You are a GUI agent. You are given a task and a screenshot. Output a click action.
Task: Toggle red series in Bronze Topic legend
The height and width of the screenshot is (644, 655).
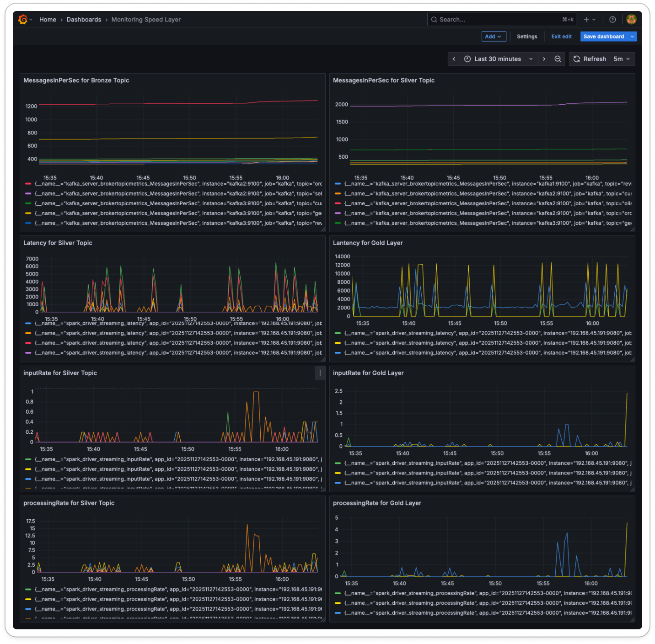coord(28,184)
